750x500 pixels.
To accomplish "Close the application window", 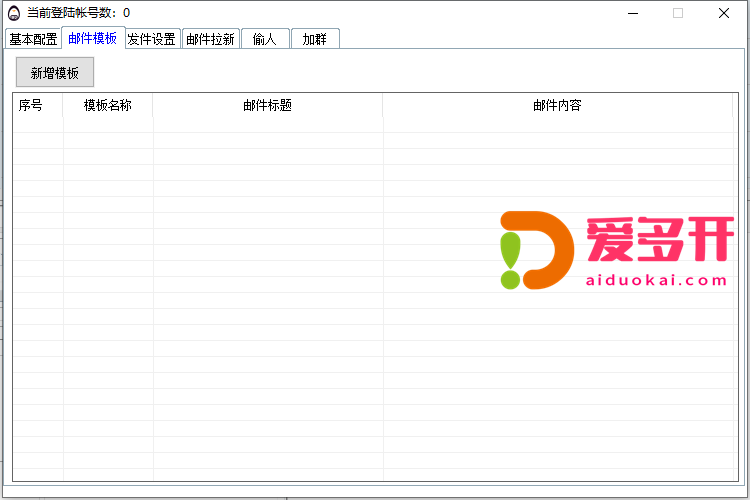I will pos(724,13).
